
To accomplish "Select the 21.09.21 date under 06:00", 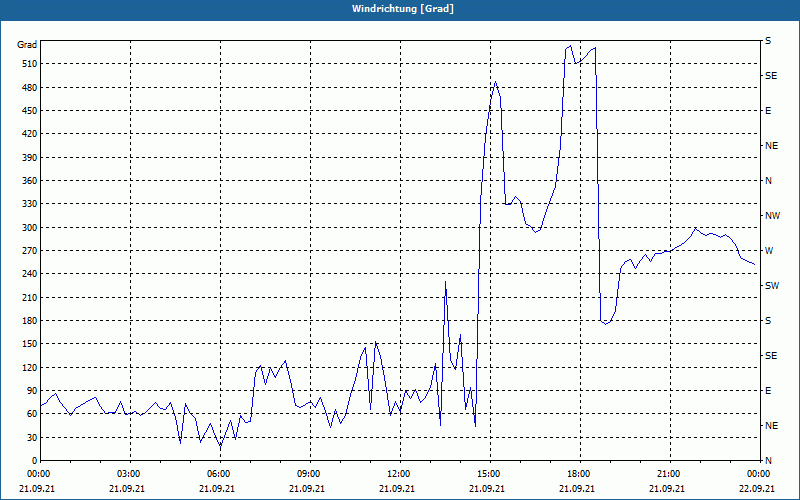I will [217, 489].
